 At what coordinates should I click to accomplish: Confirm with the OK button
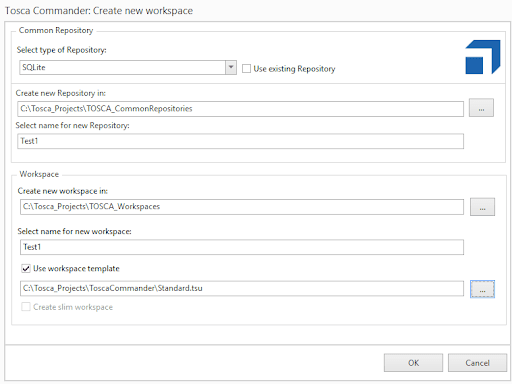[x=413, y=363]
